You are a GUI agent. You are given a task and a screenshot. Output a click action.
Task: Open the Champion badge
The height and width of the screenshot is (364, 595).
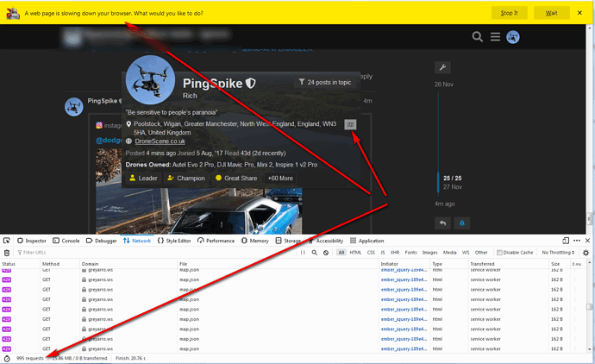tap(186, 178)
